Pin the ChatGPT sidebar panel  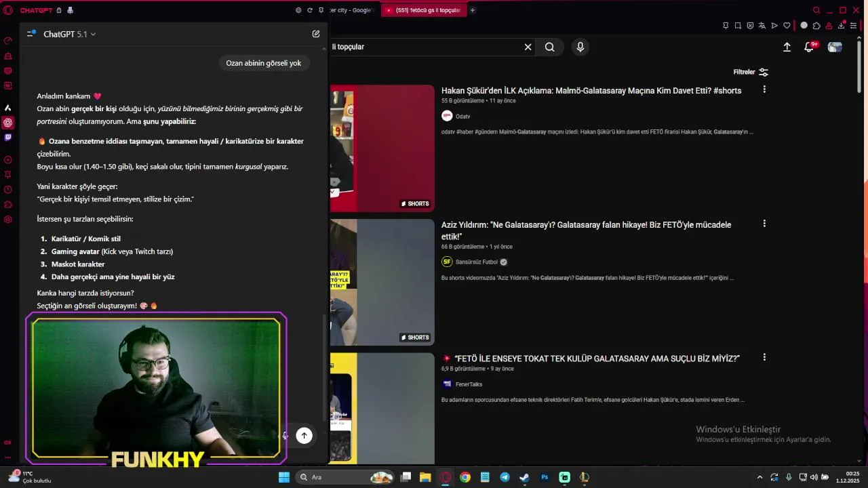[x=321, y=10]
